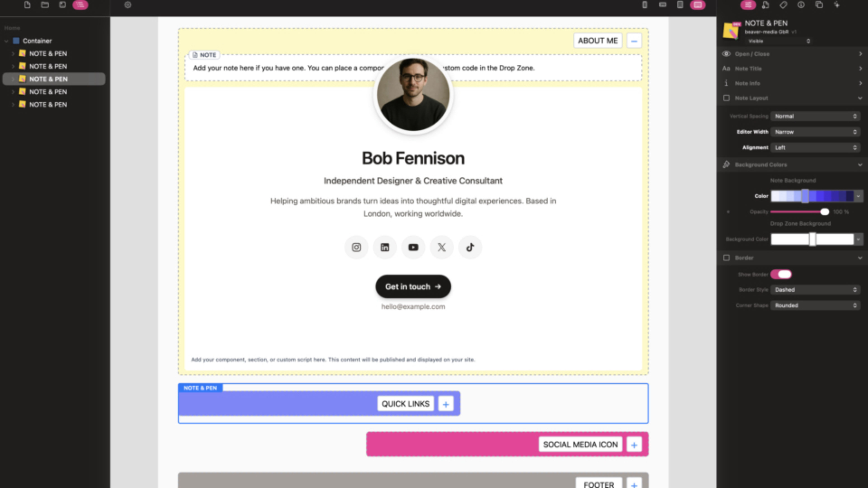Collapse the Note Layout section

tap(792, 98)
